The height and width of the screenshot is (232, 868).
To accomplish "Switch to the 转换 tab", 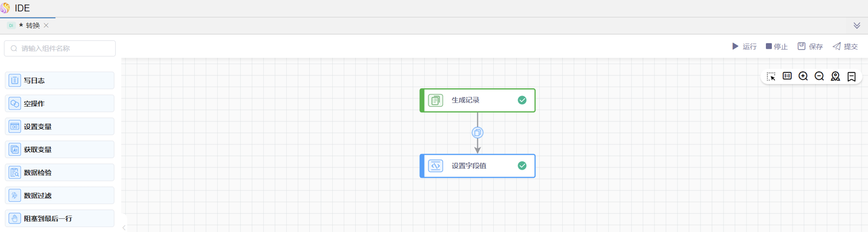I will [33, 26].
